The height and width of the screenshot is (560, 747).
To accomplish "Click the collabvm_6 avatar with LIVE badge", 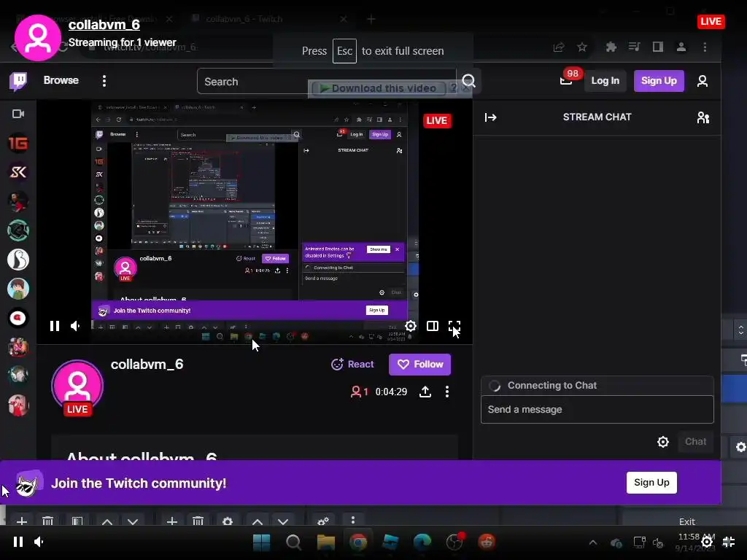I will click(77, 387).
